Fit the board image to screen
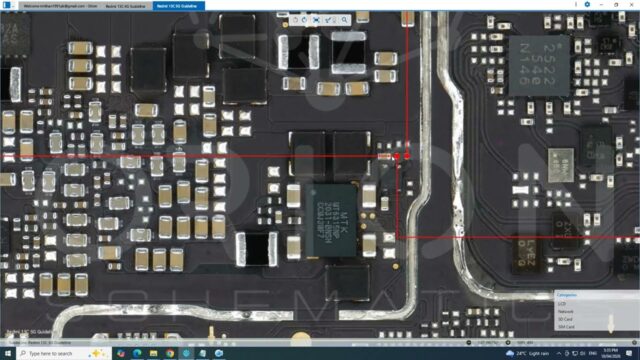Screen dimensions: 640x360 click(x=316, y=20)
